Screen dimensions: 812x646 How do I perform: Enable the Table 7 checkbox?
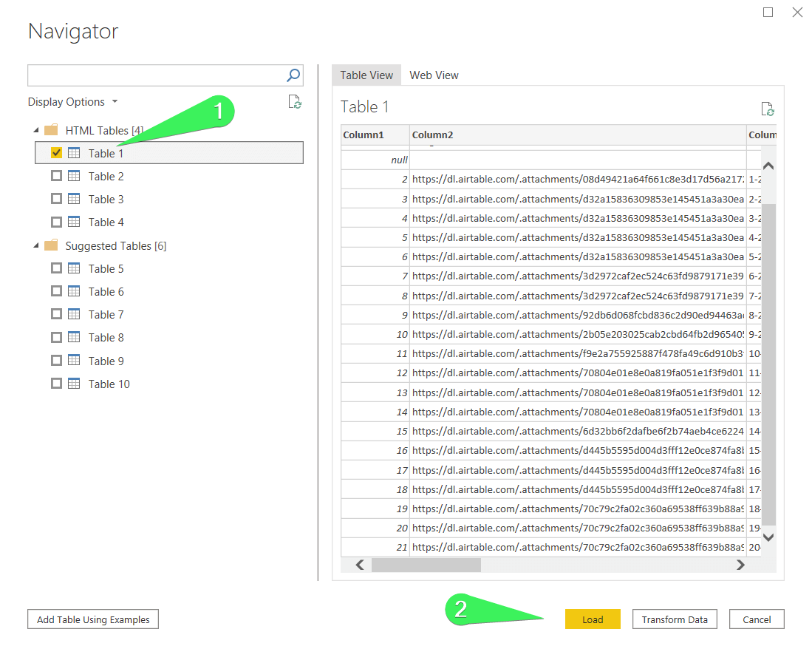pos(56,314)
